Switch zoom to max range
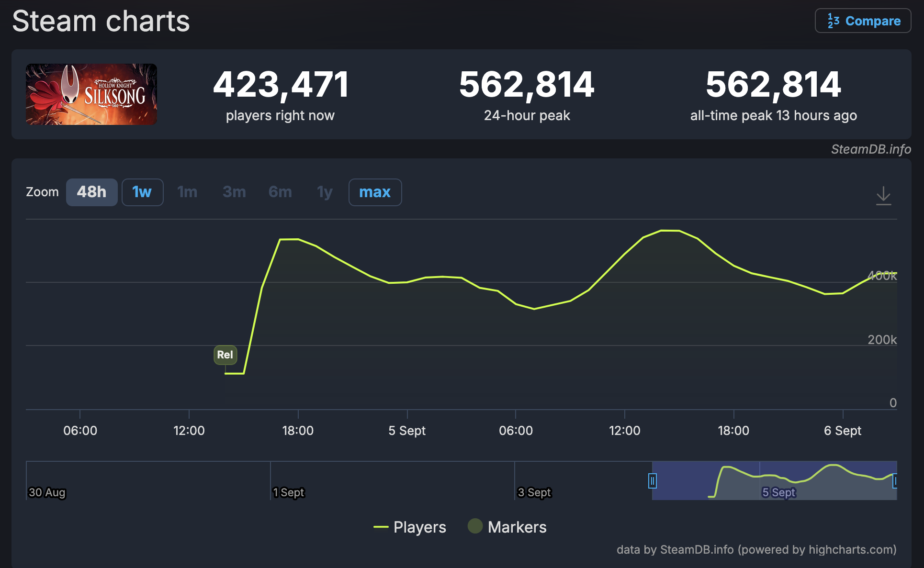Viewport: 924px width, 568px height. point(375,192)
